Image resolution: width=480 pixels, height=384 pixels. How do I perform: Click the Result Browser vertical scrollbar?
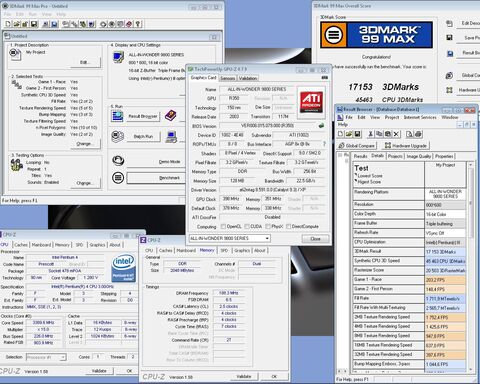471,267
